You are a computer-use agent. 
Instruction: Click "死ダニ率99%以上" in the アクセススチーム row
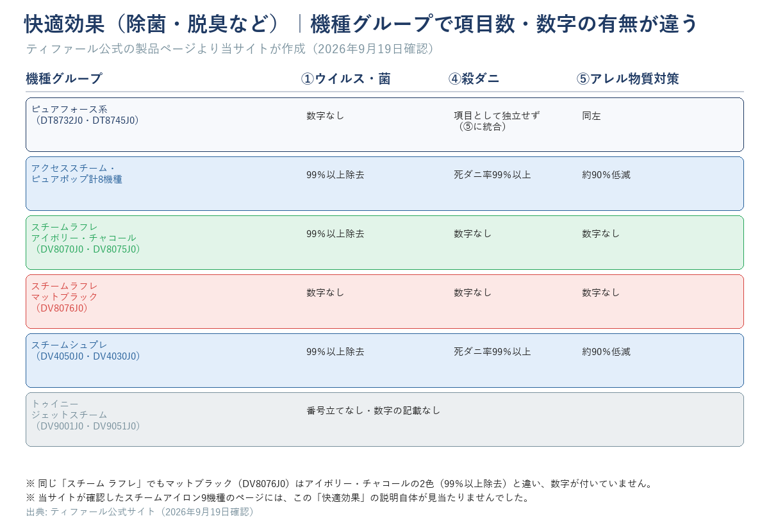click(492, 175)
